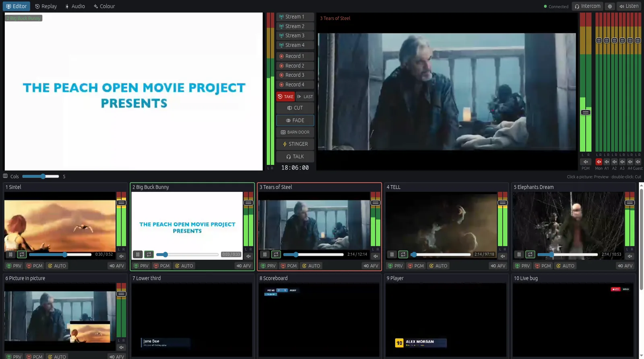644x359 pixels.
Task: Seek within the Sintel playback bar
Action: pyautogui.click(x=60, y=254)
